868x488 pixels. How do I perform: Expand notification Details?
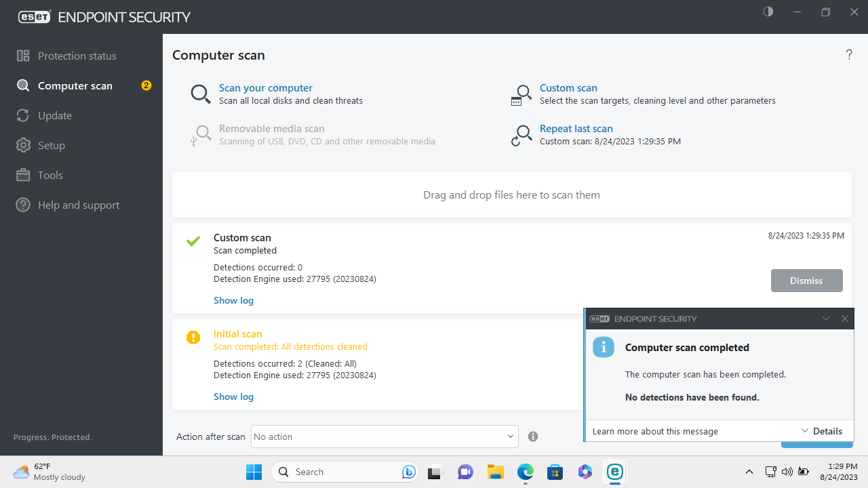pyautogui.click(x=821, y=431)
